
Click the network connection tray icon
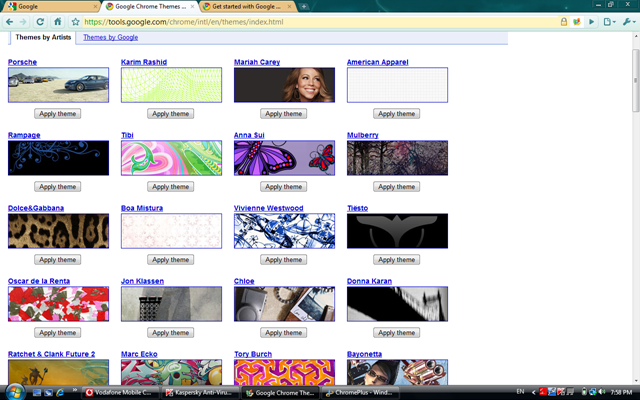[593, 392]
